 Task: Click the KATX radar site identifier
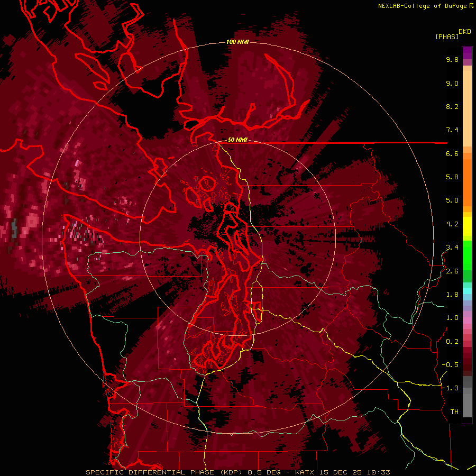tap(306, 472)
